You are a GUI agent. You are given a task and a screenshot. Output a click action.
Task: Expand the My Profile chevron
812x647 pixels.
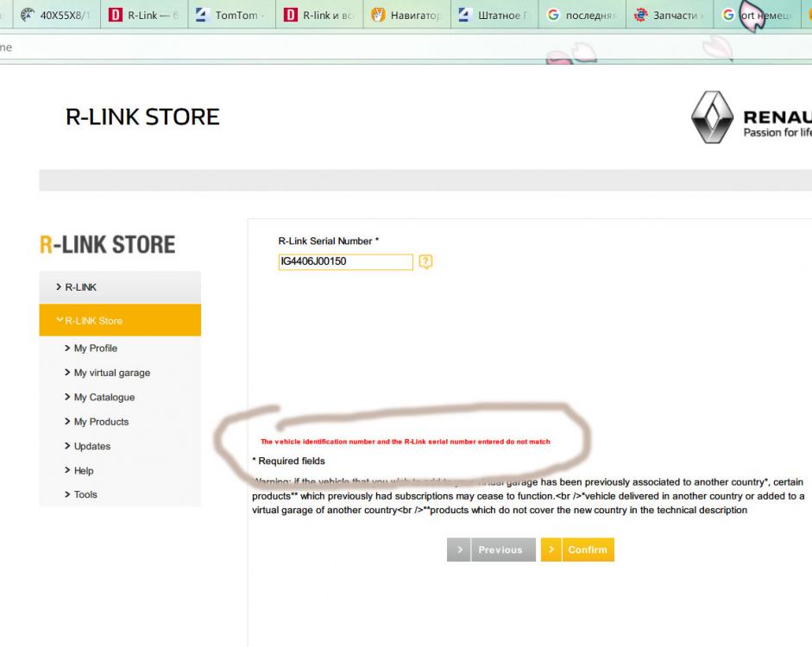(x=67, y=349)
